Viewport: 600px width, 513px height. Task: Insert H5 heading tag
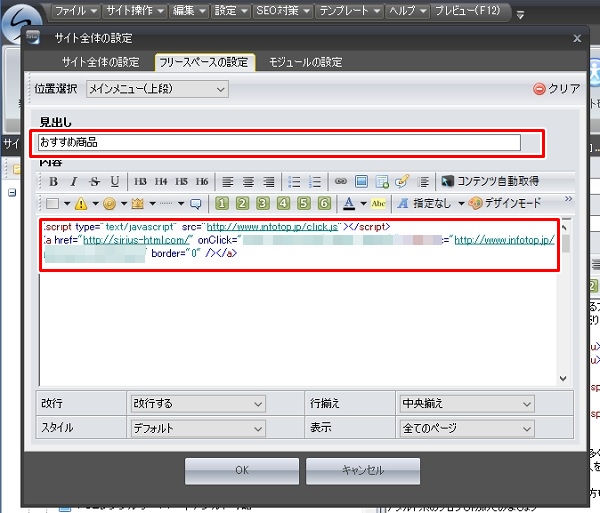click(181, 182)
